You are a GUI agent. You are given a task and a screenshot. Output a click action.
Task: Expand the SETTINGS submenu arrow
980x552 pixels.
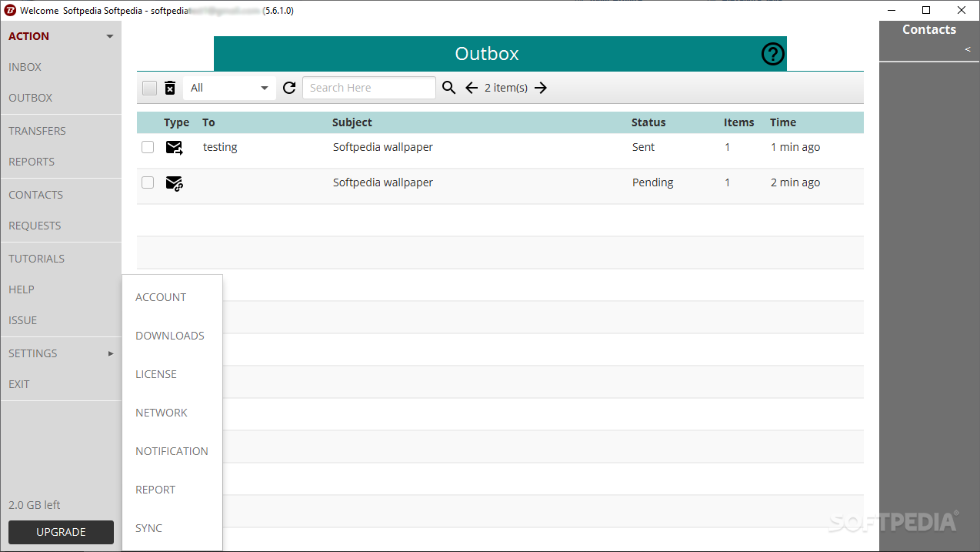111,353
